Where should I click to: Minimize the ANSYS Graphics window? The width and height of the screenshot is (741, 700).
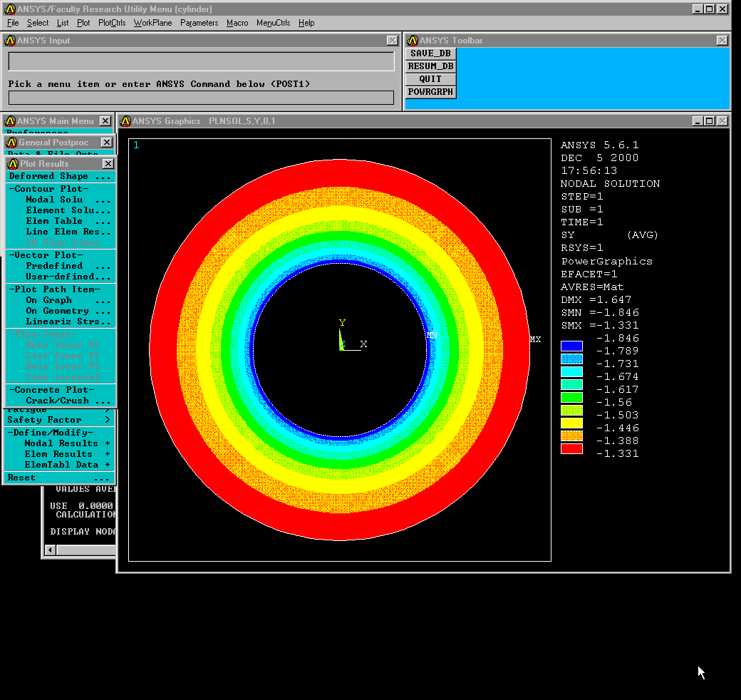coord(698,121)
